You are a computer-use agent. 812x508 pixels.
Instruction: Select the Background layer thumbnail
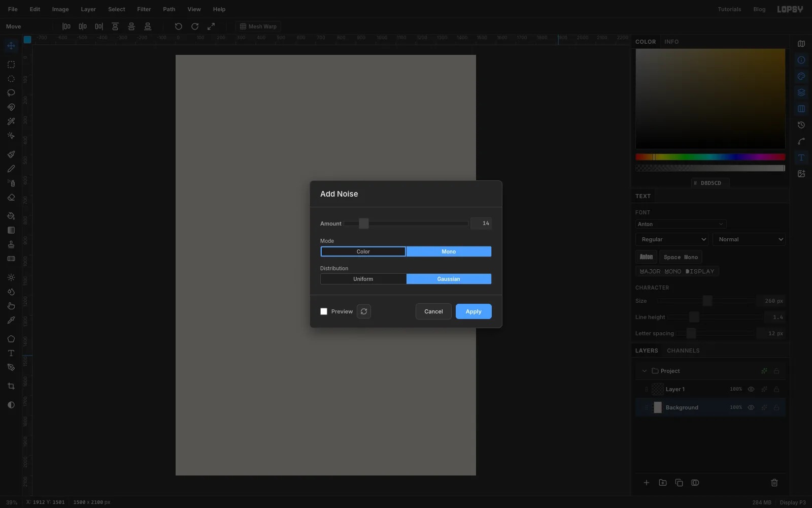[658, 407]
